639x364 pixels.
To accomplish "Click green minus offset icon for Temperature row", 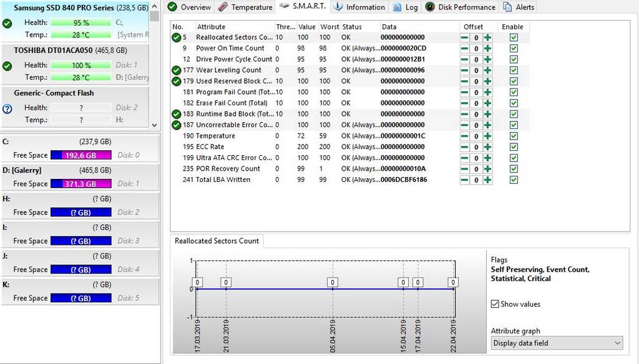I will (465, 136).
